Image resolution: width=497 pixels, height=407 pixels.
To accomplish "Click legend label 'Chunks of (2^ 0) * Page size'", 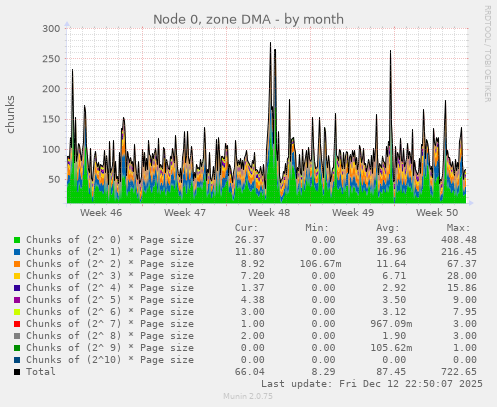I will point(110,240).
